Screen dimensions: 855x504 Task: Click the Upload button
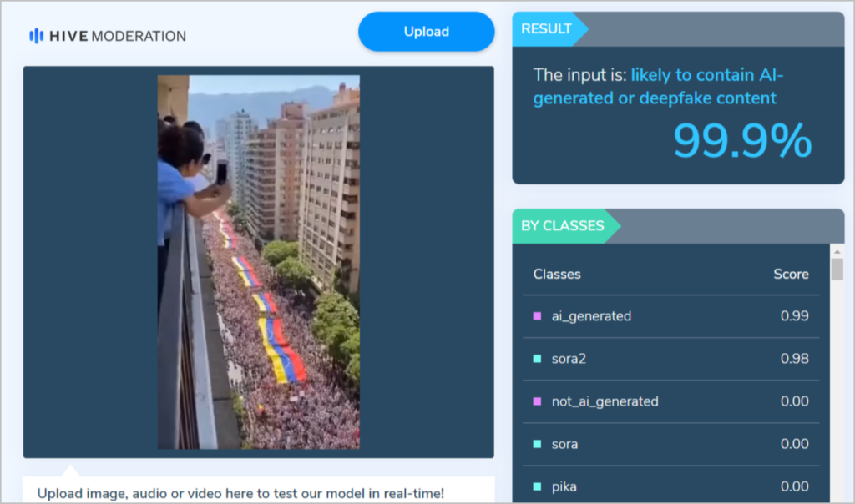pos(427,32)
